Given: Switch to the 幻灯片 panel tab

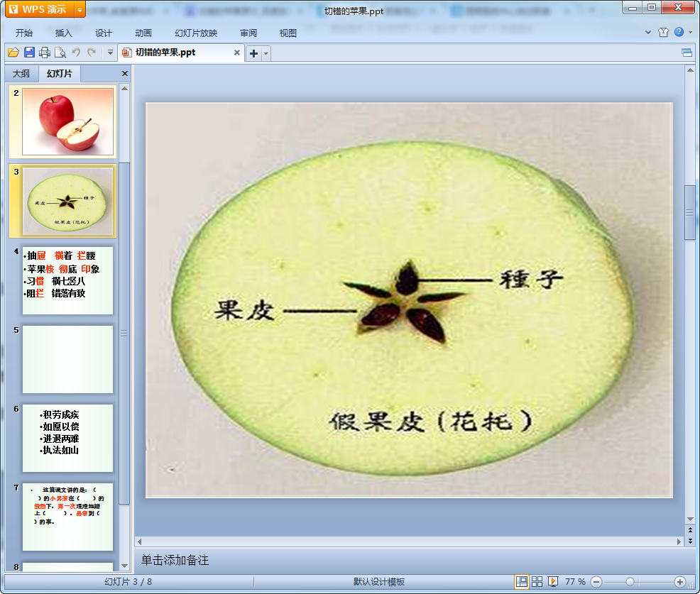Looking at the screenshot, I should 60,74.
